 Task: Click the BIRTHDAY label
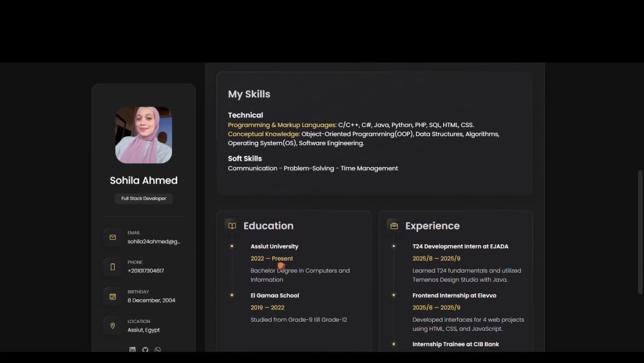138,291
